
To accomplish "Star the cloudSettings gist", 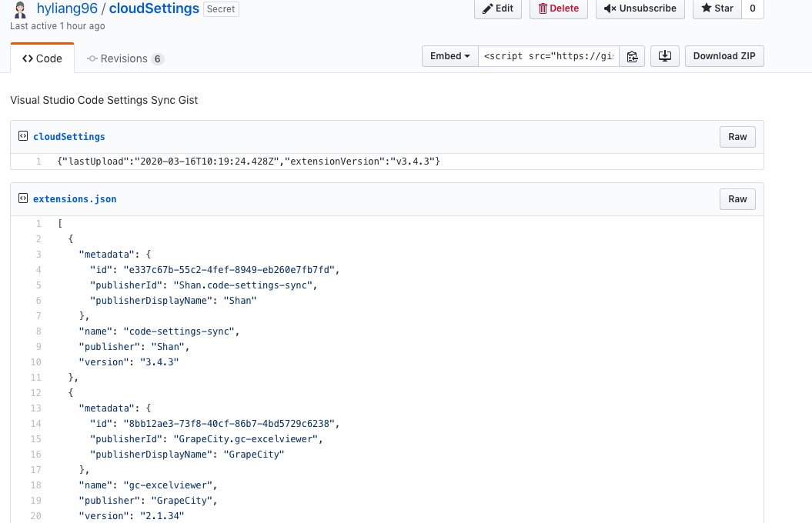I will (717, 8).
